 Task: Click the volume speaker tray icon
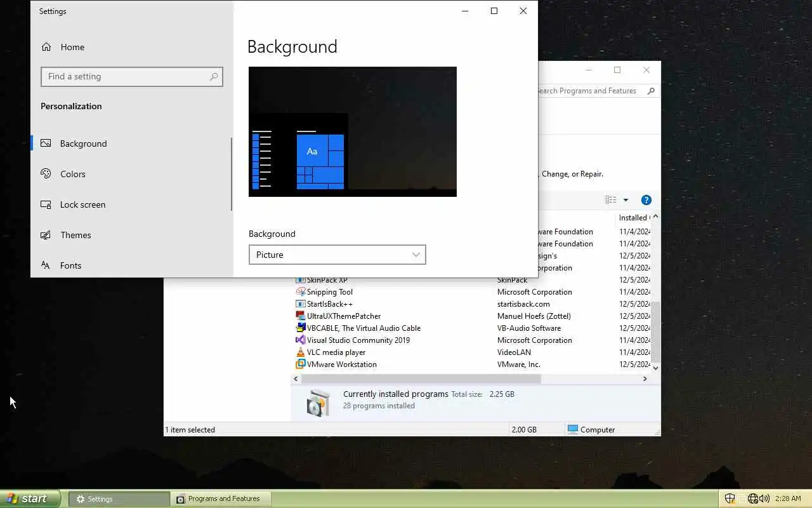[x=764, y=498]
